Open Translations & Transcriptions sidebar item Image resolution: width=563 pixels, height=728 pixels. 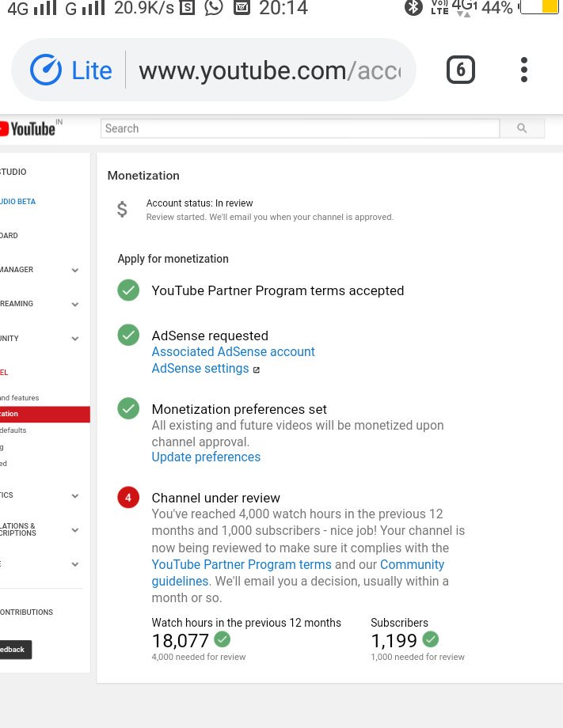click(18, 529)
